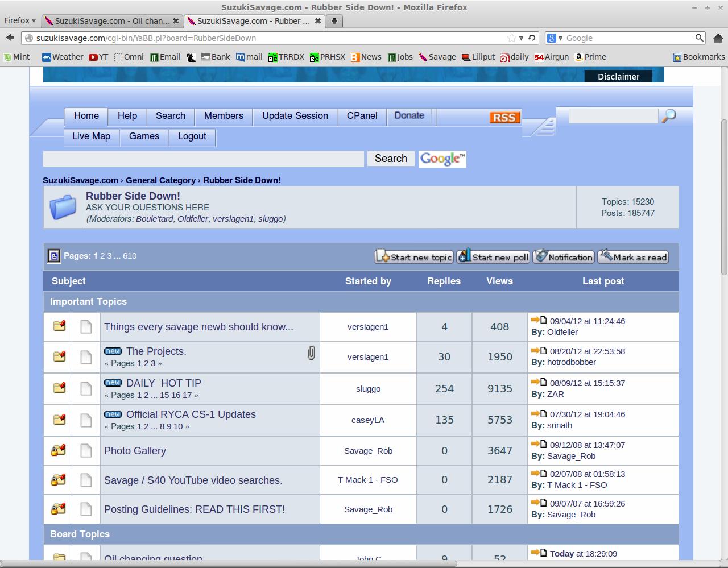This screenshot has width=728, height=568.
Task: Click Mark as read button
Action: pyautogui.click(x=633, y=257)
